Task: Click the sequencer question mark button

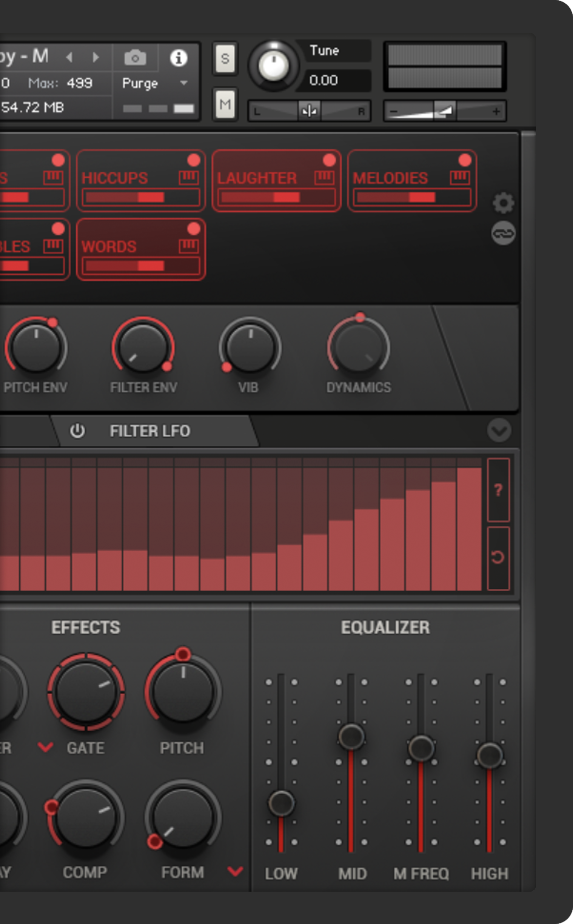Action: [x=498, y=490]
